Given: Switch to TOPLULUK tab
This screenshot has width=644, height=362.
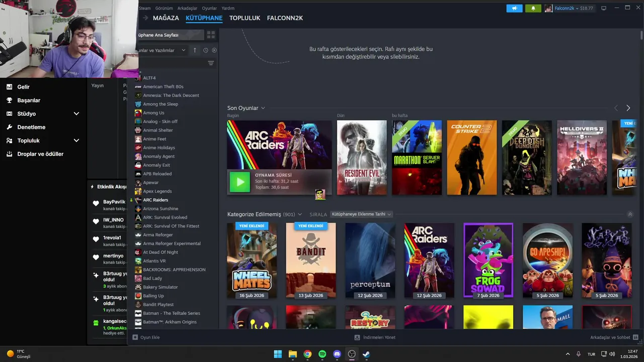Looking at the screenshot, I should pos(245,18).
